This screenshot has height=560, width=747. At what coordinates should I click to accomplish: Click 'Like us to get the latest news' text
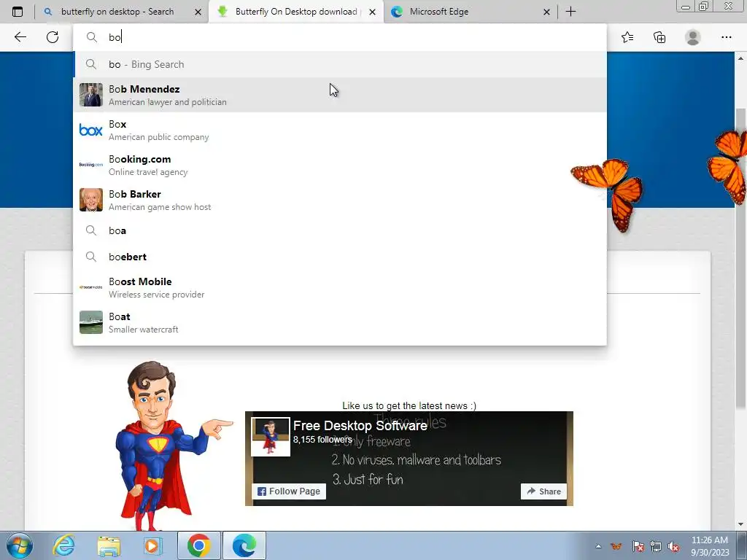(x=409, y=405)
